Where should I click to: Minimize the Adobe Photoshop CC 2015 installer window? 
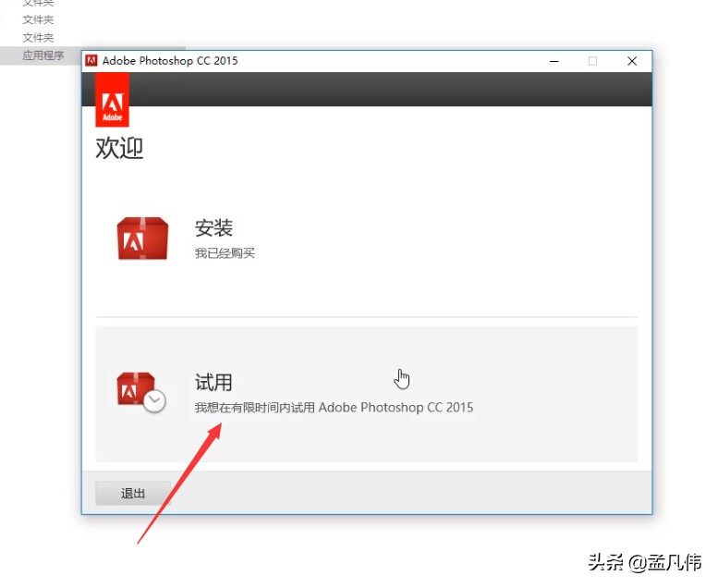554,61
